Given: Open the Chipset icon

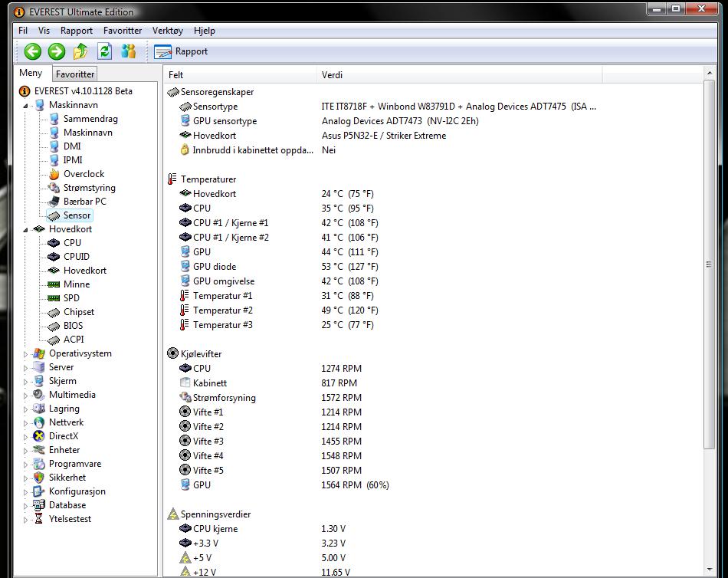Looking at the screenshot, I should coord(54,312).
